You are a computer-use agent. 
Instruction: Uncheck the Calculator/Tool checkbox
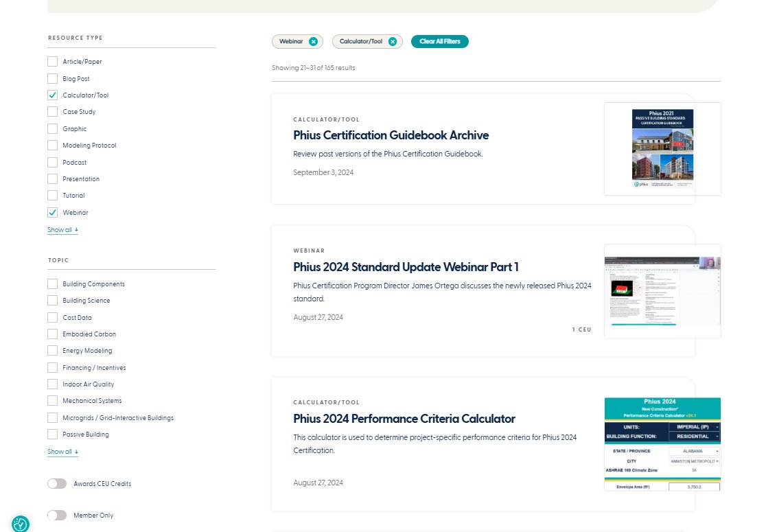[x=52, y=95]
